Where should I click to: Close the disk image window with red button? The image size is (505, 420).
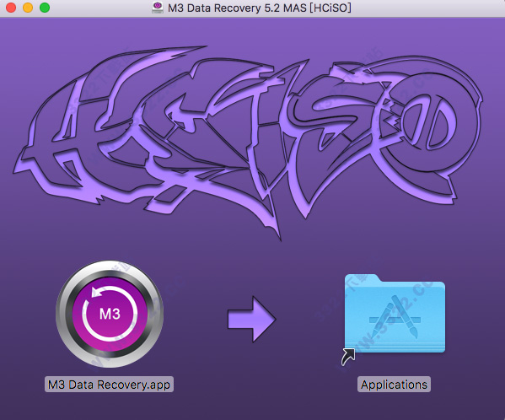(x=11, y=8)
